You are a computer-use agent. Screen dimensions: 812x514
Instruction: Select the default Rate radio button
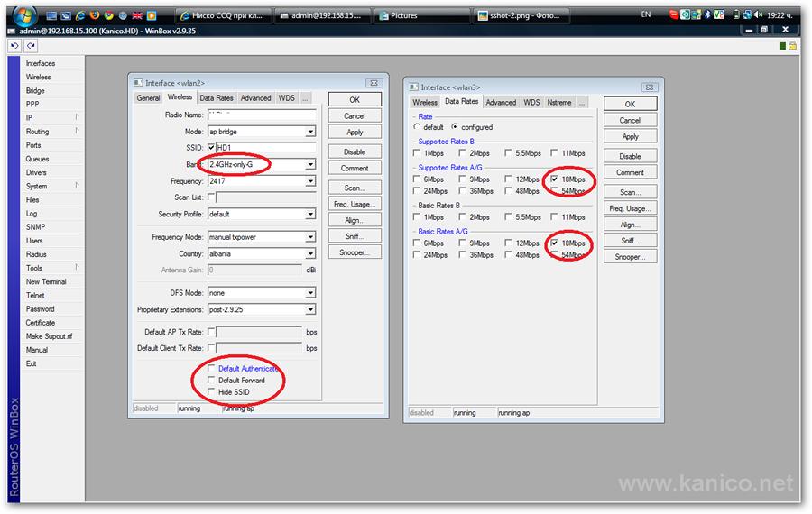[420, 127]
